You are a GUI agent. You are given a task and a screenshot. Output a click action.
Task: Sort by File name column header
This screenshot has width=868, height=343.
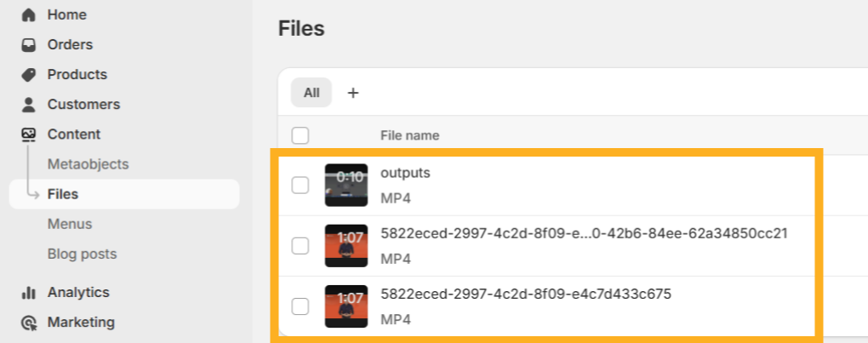(409, 135)
